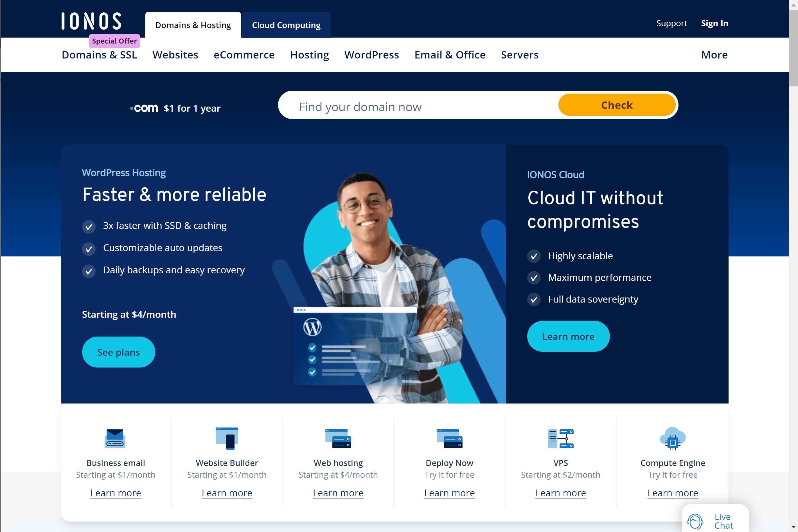Image resolution: width=798 pixels, height=532 pixels.
Task: Click checkmark beside Full data sovereignty
Action: tap(534, 299)
